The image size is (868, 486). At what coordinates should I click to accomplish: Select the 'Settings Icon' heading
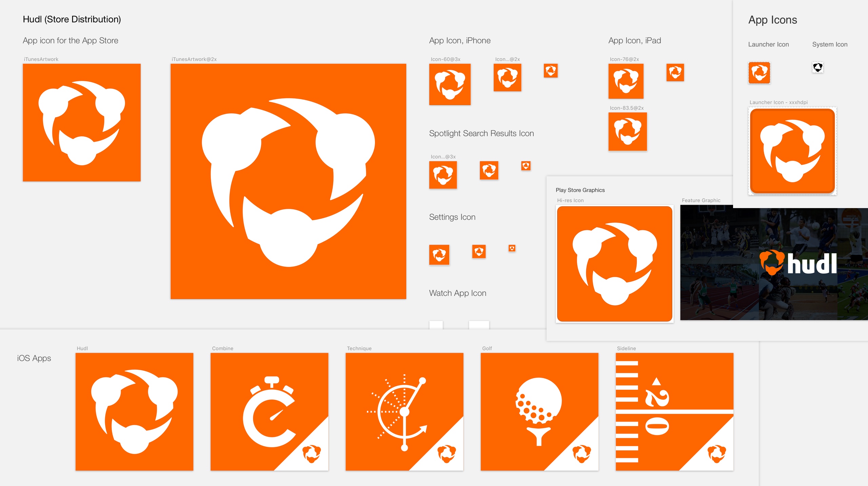coord(452,217)
